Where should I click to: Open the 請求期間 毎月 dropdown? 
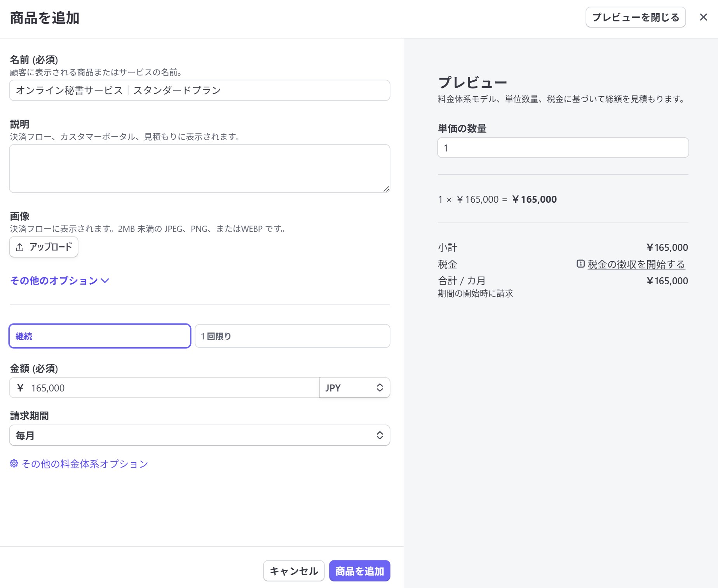(199, 435)
